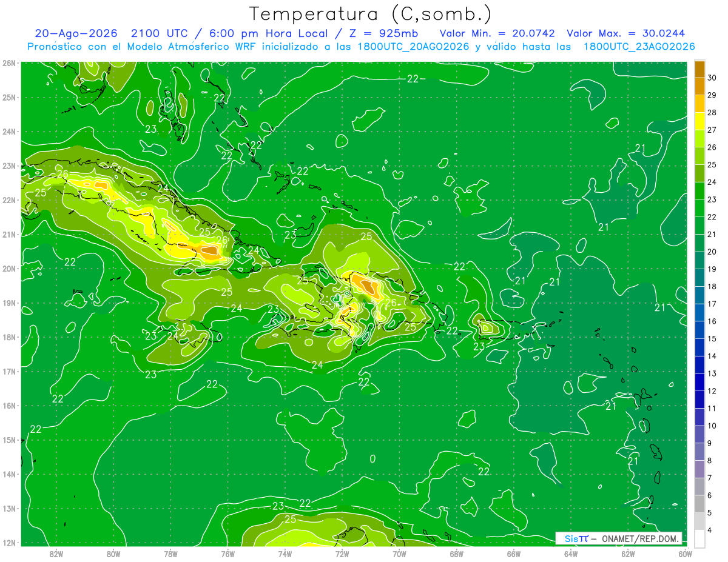Click the "24N" latitude label
This screenshot has width=728, height=562.
click(x=10, y=132)
